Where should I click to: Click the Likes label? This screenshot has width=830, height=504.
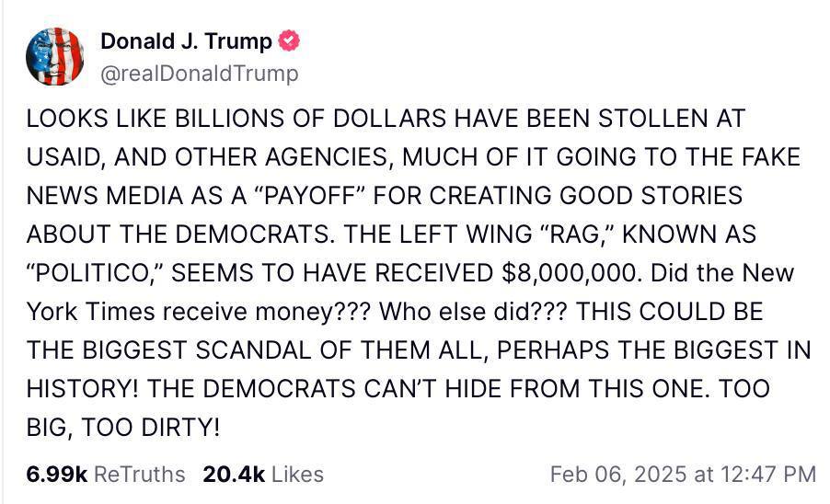coord(297,475)
